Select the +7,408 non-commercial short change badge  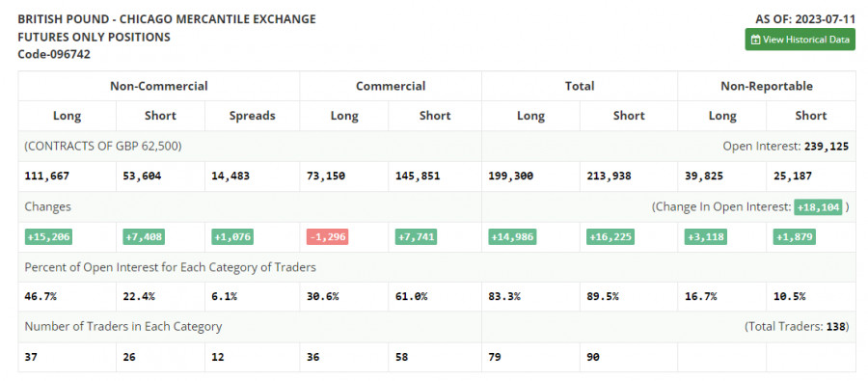pyautogui.click(x=144, y=237)
